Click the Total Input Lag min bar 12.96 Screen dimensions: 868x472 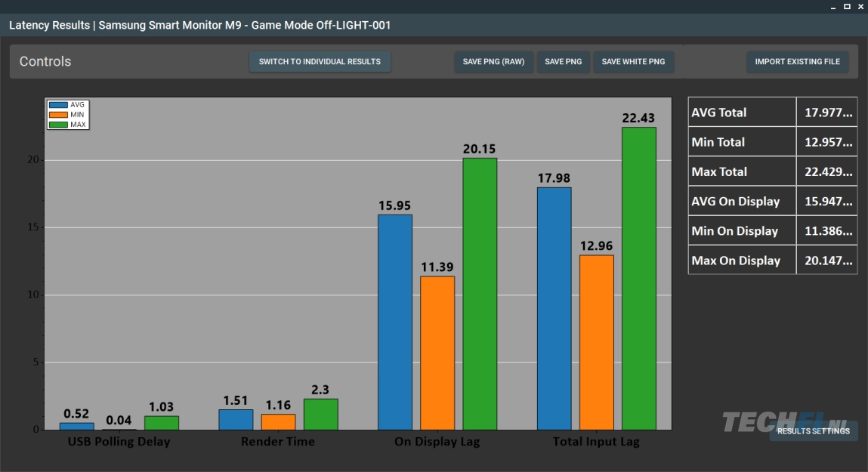point(597,343)
